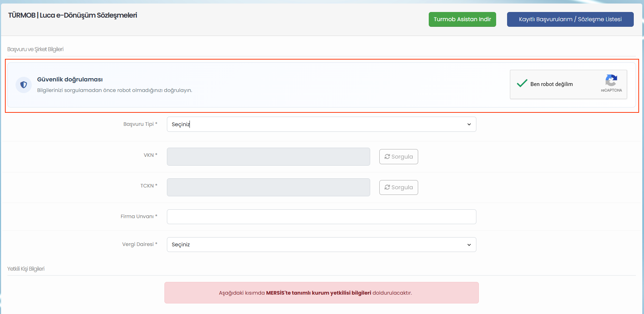
Task: Click the Başvuru Tipi field label
Action: coord(140,124)
